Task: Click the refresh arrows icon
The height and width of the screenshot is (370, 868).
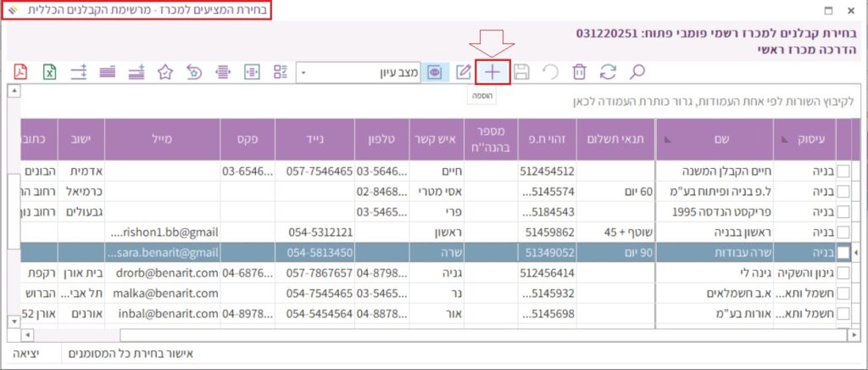Action: (607, 72)
